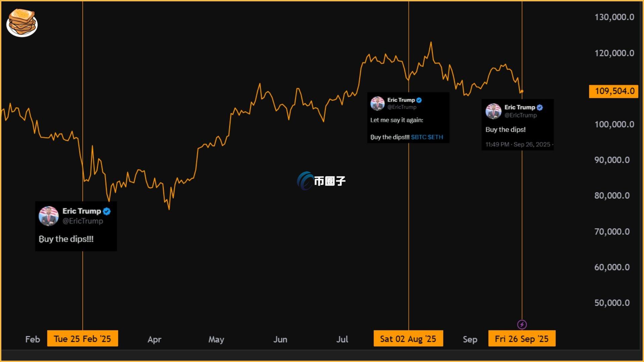Click the $ETH cashtag link
This screenshot has width=644, height=362.
click(x=435, y=137)
